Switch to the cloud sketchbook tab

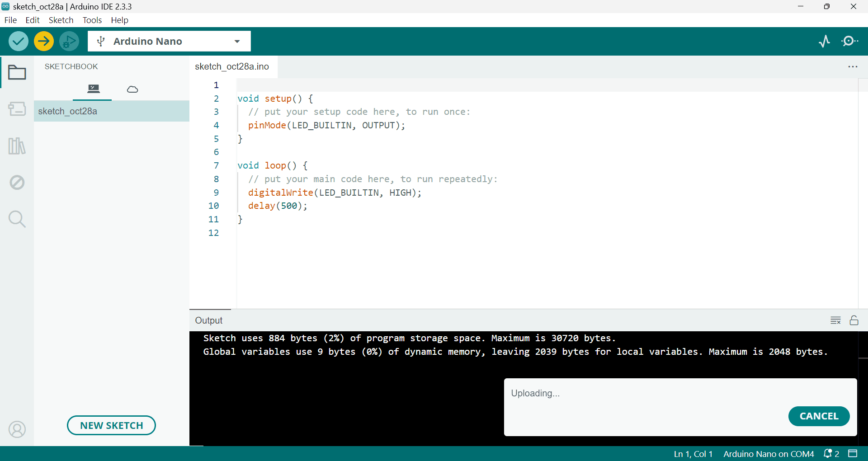point(132,89)
